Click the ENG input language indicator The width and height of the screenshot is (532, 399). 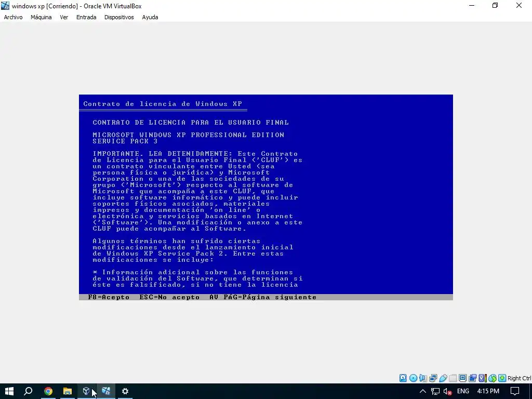point(463,391)
